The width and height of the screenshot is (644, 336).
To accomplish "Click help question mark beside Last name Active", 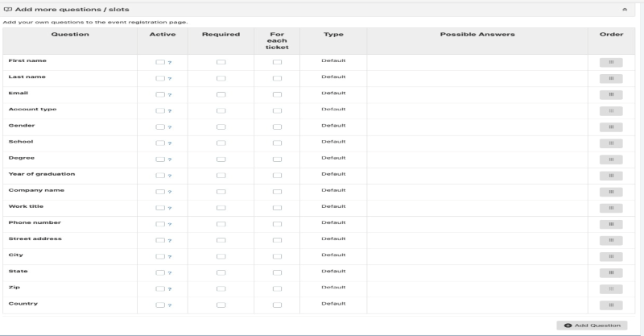I will (x=170, y=79).
